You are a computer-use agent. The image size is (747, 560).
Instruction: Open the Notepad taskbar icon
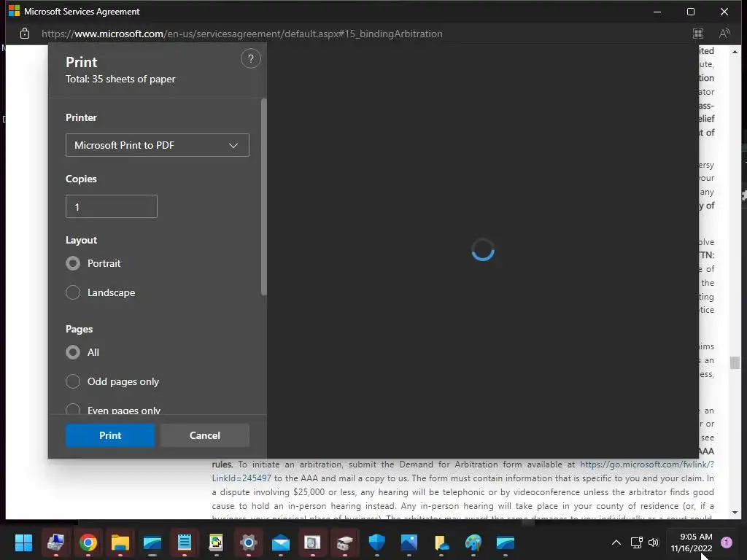(x=185, y=542)
